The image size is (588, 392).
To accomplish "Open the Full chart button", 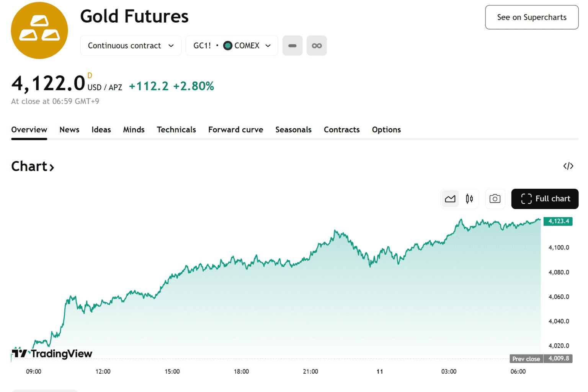I will (545, 199).
